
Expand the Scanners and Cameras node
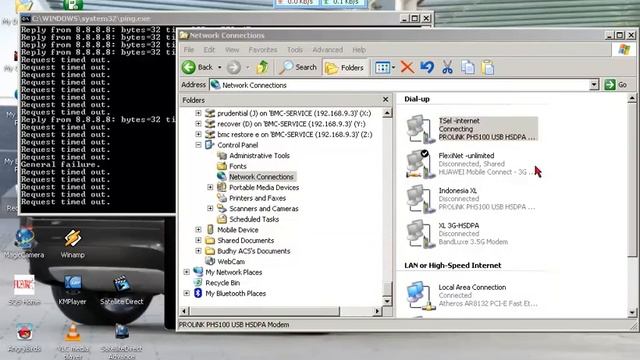tap(210, 209)
